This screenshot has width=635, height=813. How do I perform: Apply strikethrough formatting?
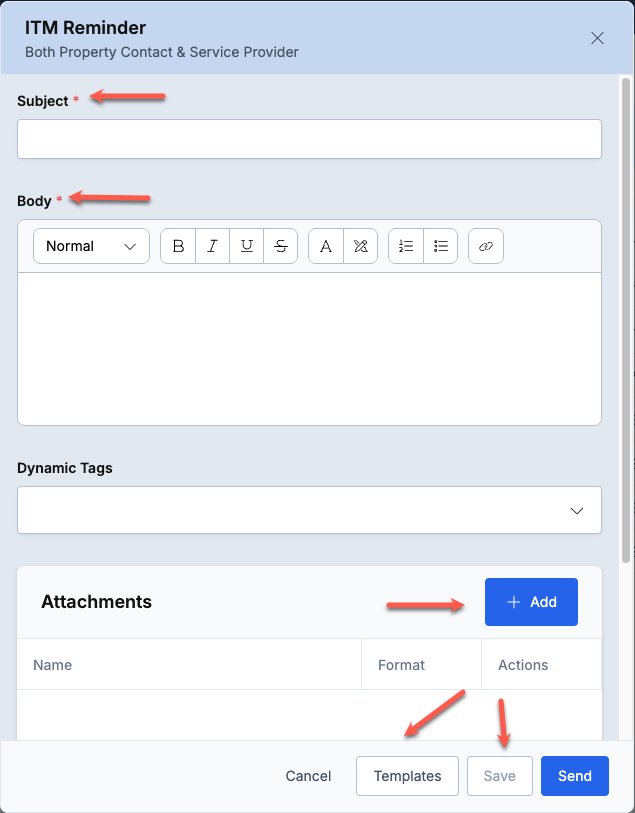(280, 246)
